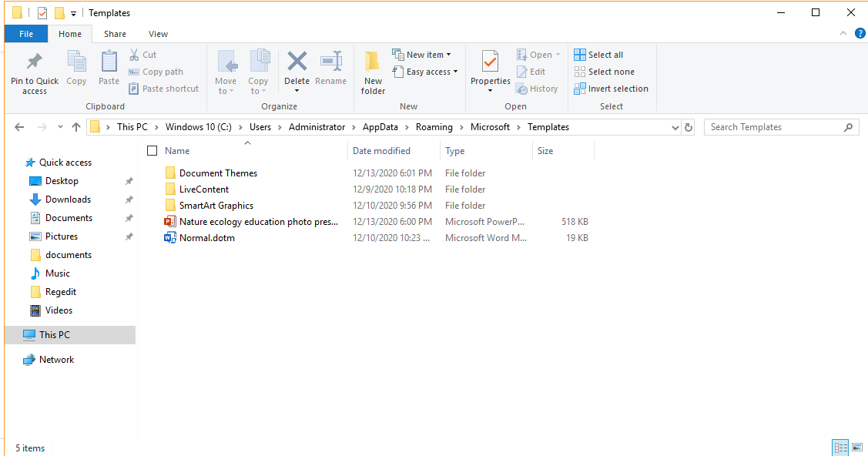Image resolution: width=868 pixels, height=456 pixels.
Task: Sort by Date modified column header
Action: coord(381,150)
